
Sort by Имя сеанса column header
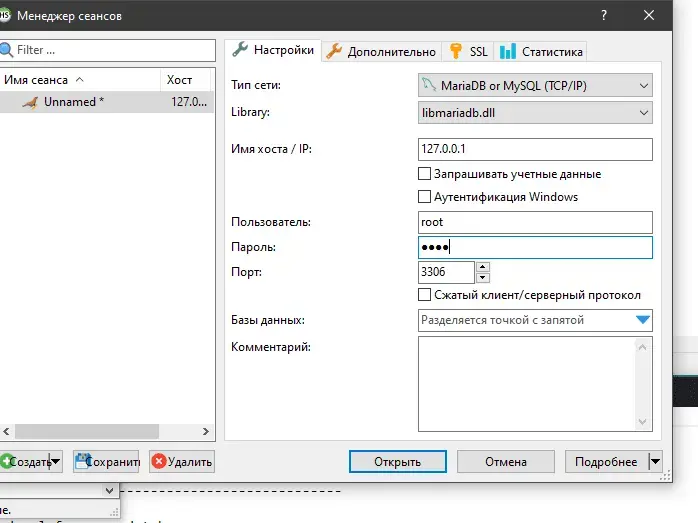pos(80,80)
